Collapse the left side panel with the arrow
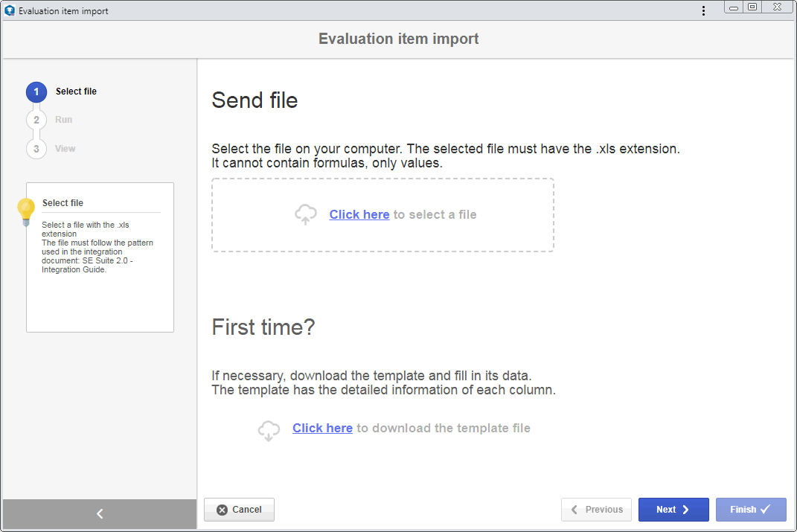Screen dimensions: 797x532 100,513
